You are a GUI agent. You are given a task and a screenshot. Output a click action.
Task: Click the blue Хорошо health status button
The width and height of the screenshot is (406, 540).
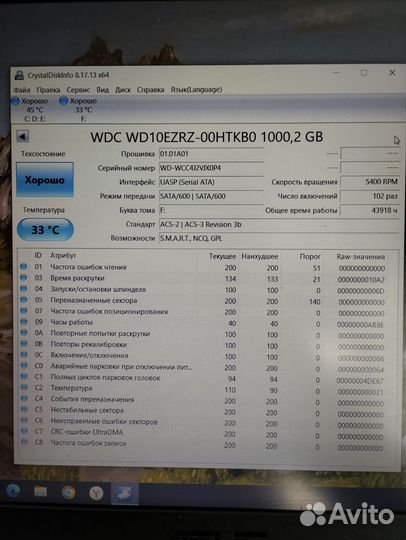pyautogui.click(x=45, y=180)
